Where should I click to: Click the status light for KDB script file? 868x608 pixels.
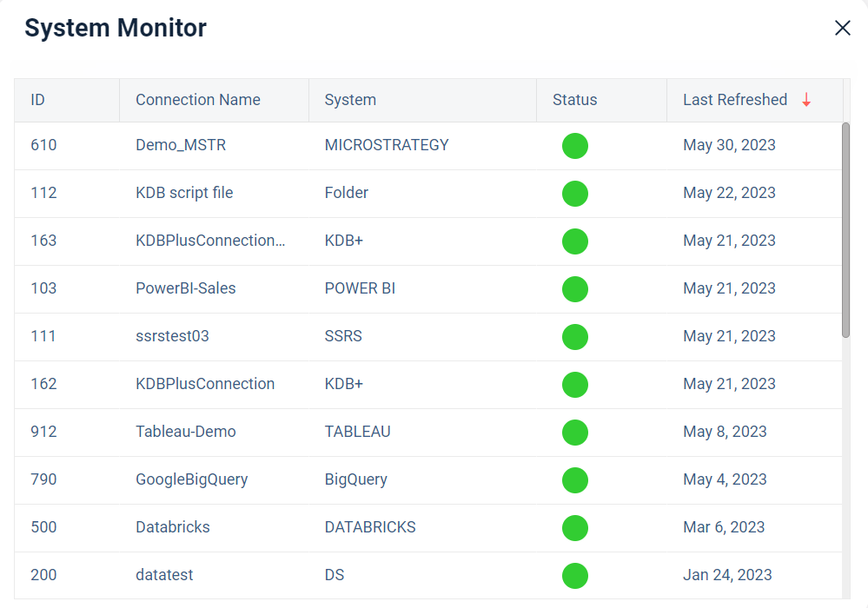click(x=574, y=194)
